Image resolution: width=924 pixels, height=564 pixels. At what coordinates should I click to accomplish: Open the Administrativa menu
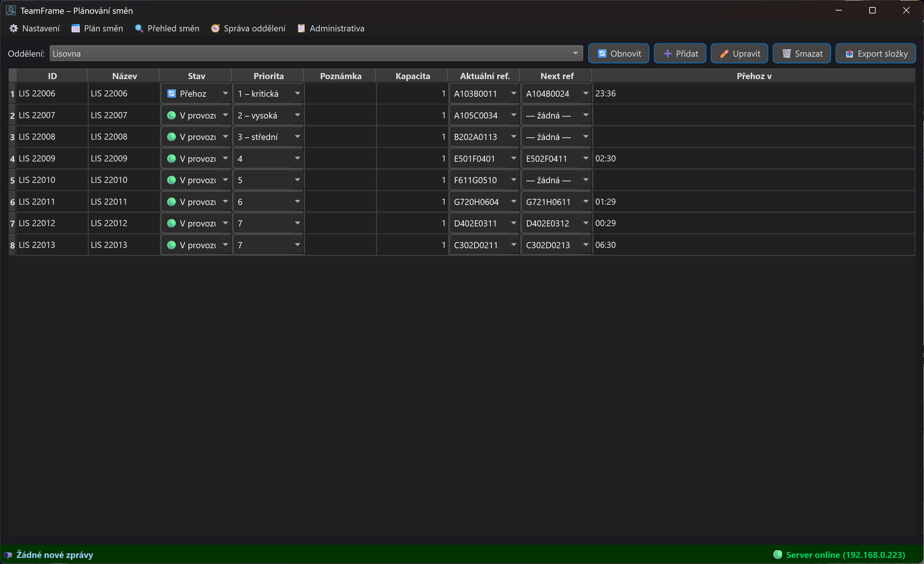[336, 29]
